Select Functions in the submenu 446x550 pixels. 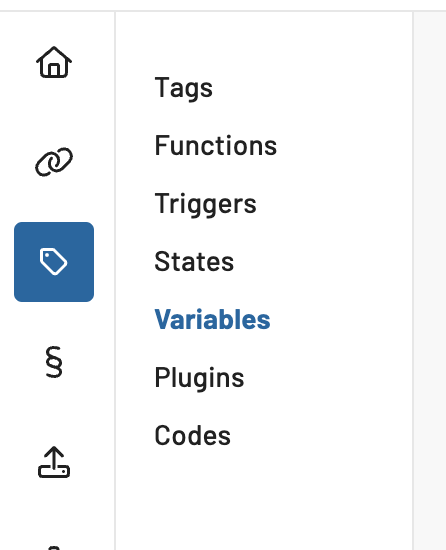click(216, 146)
